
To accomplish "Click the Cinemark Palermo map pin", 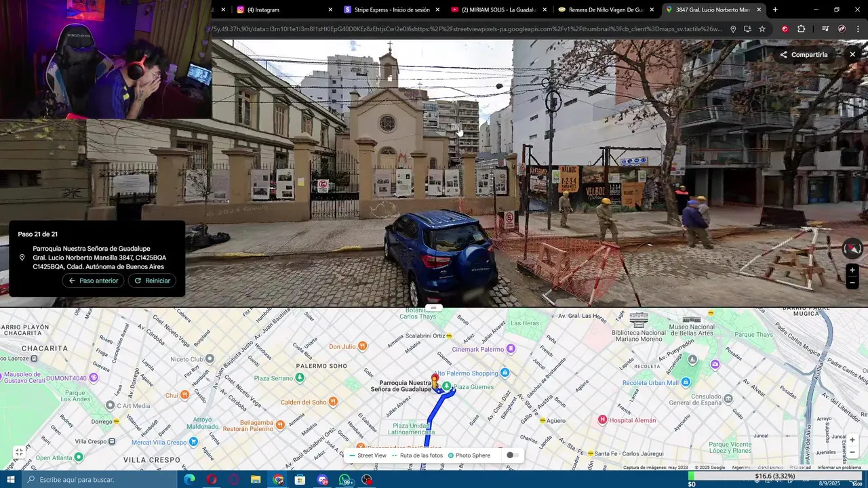I will point(511,349).
